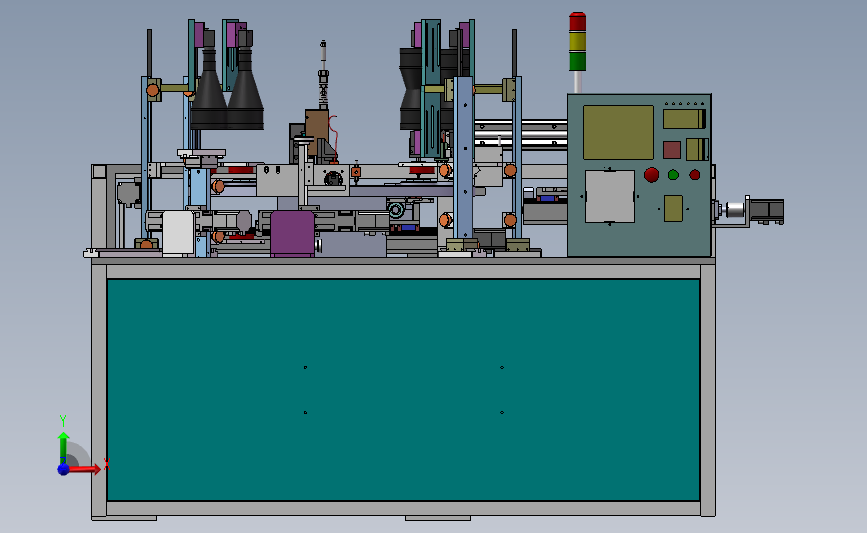Select the gray square plate on the control box
867x533 pixels.
[610, 196]
